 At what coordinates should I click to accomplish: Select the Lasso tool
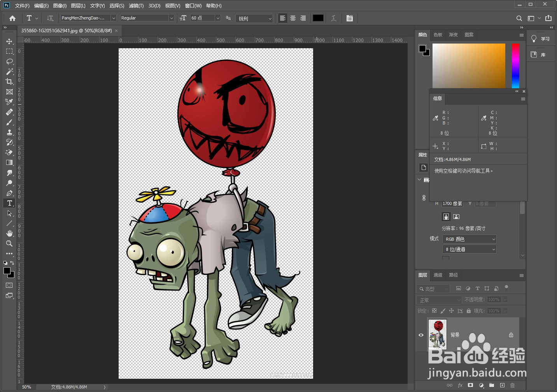click(9, 61)
